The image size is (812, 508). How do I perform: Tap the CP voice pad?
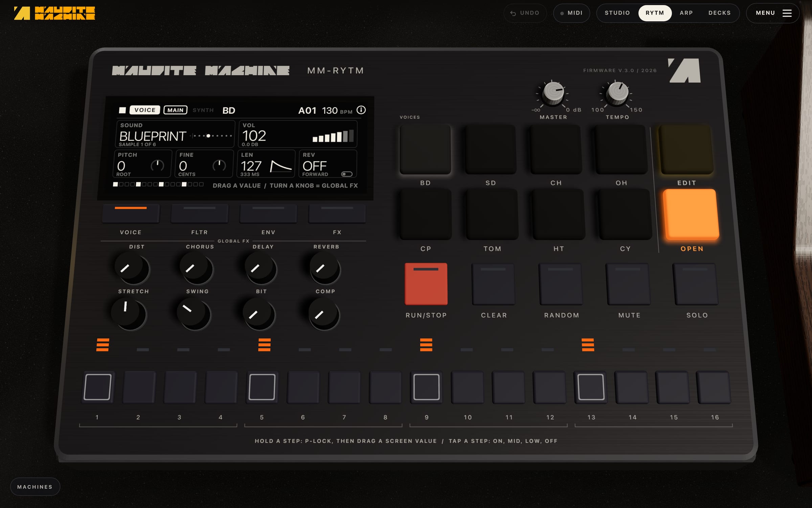click(426, 214)
